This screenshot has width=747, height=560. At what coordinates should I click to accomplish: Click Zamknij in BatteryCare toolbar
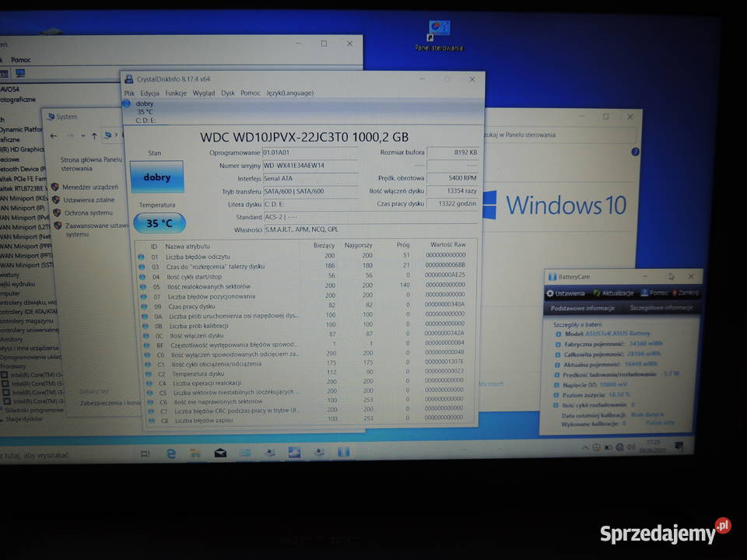(x=685, y=293)
